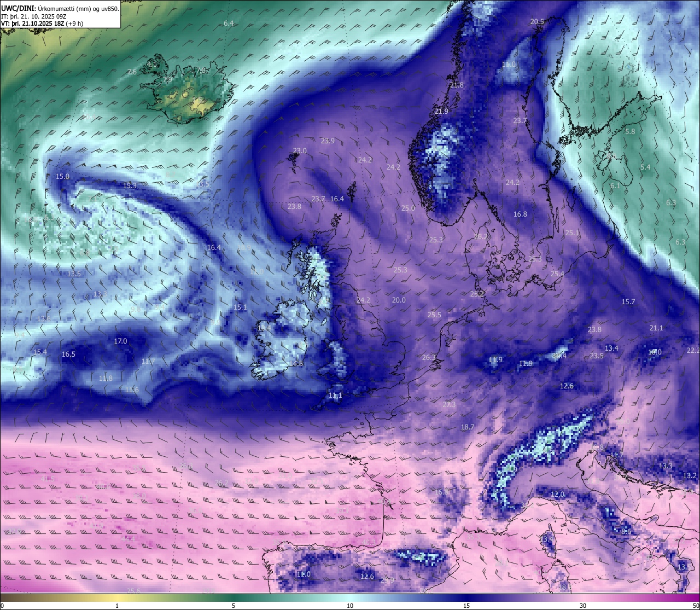Click the map value '15.1'

pyautogui.click(x=240, y=307)
